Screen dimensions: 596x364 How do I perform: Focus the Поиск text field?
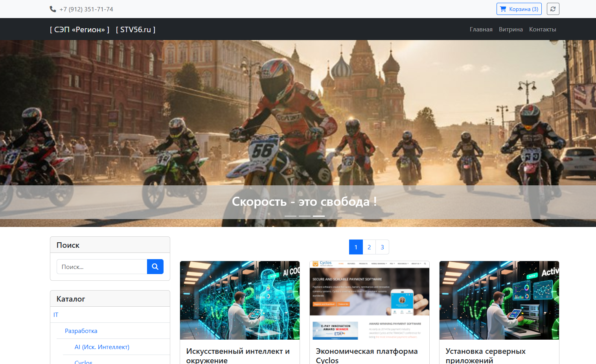(102, 267)
